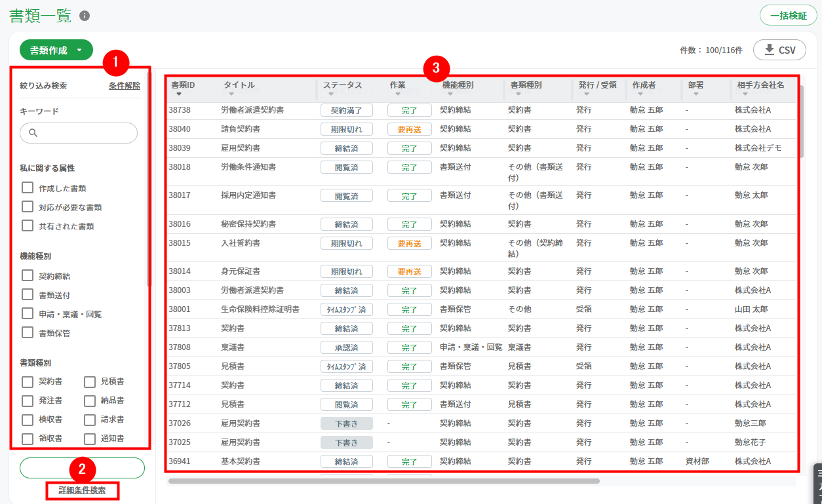Click 受領 cell in row 37805
Screen dimensions: 822x504
click(x=584, y=366)
